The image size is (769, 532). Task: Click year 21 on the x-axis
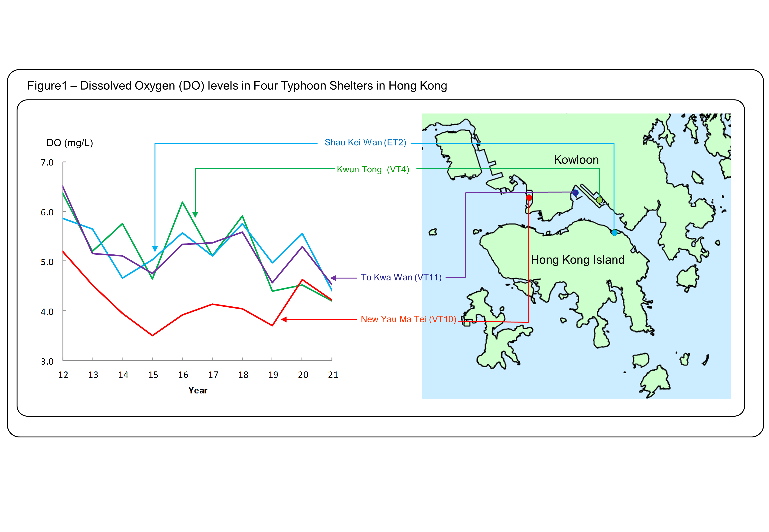[x=333, y=375]
